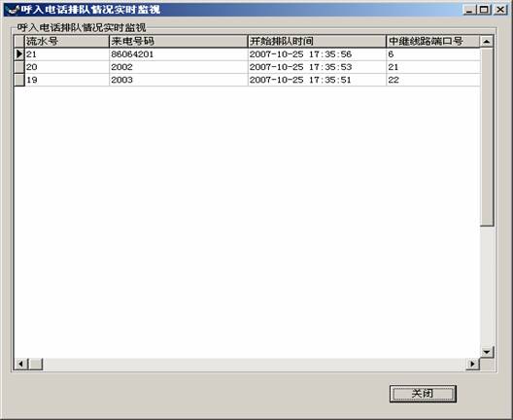Select the queue time cell 17:35:53
513x420 pixels.
(x=317, y=67)
